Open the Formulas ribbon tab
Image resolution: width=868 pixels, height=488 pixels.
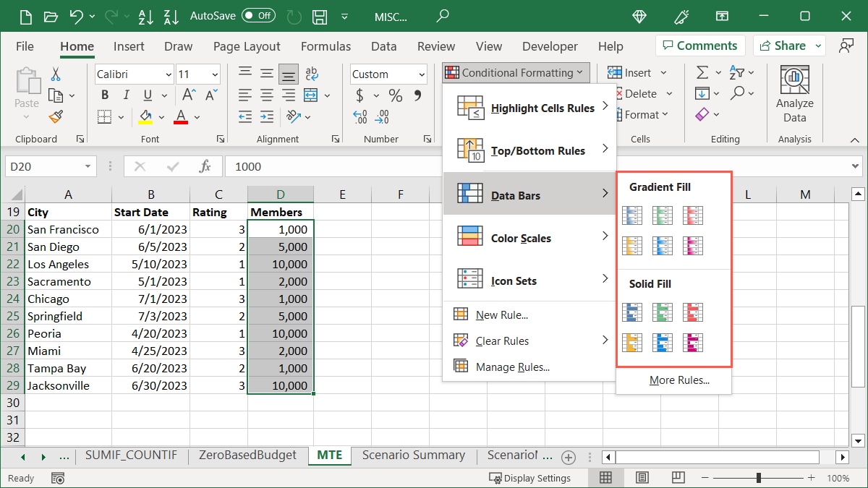pos(325,46)
